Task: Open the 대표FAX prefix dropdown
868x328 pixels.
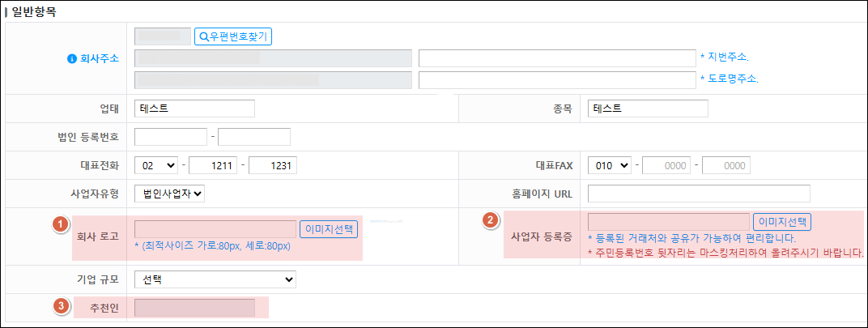Action: (x=612, y=165)
